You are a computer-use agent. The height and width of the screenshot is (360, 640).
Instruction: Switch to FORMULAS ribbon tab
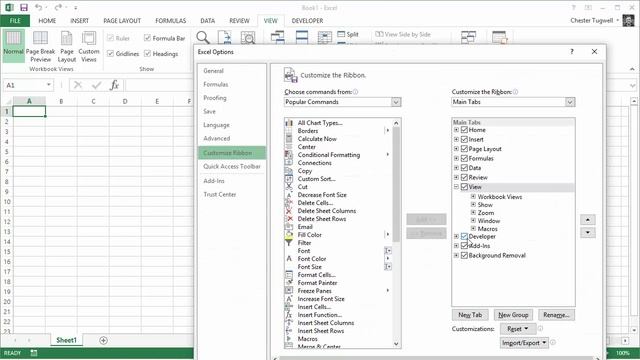[x=171, y=20]
